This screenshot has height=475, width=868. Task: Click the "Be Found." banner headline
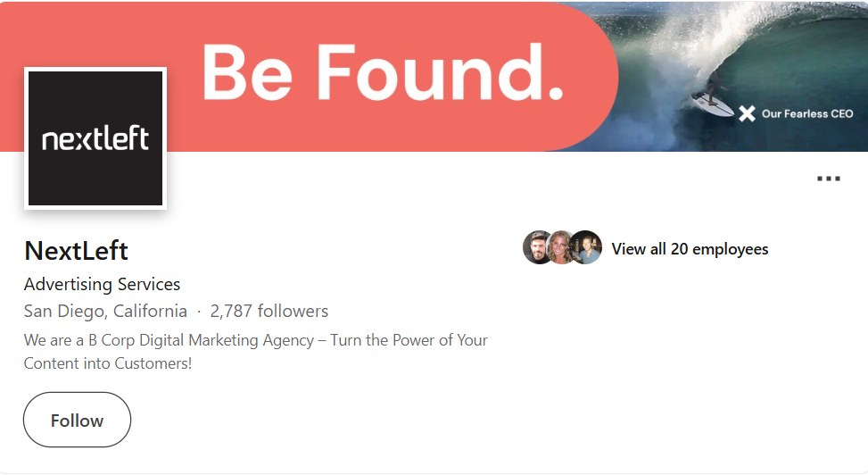tap(384, 73)
